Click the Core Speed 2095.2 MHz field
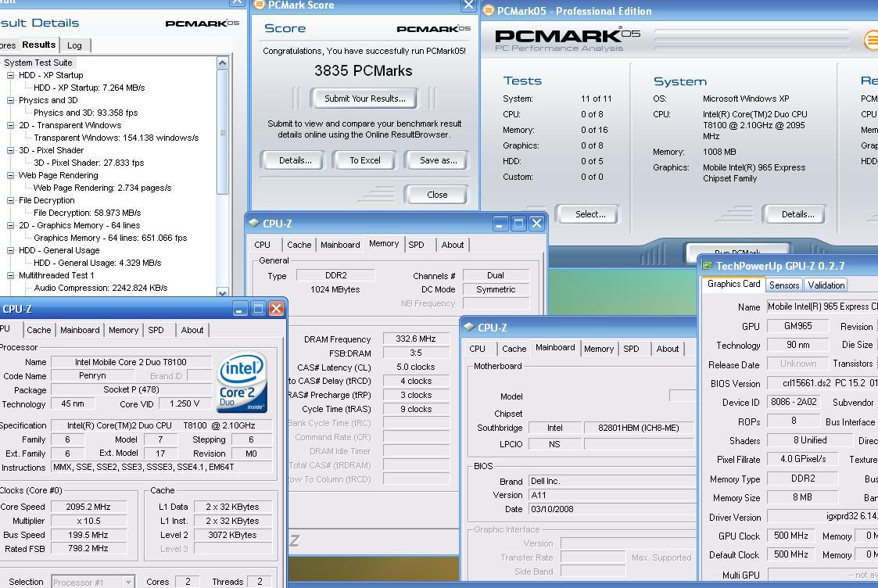This screenshot has height=588, width=878. [88, 507]
